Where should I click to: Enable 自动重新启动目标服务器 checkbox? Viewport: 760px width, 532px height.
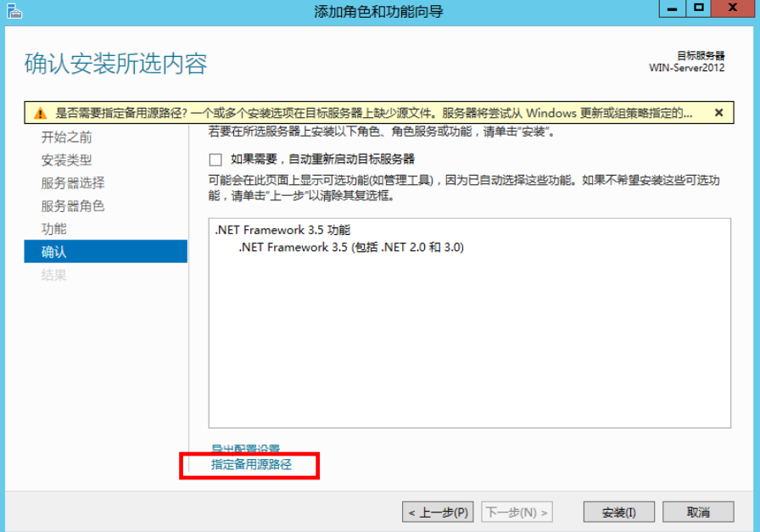[x=215, y=160]
